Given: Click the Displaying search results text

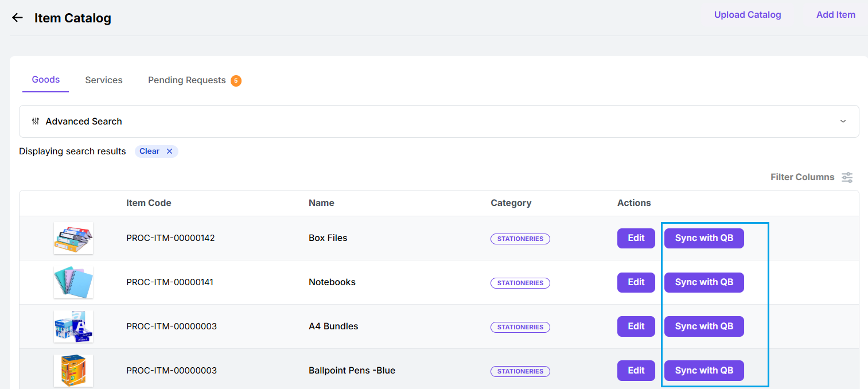Looking at the screenshot, I should [72, 151].
